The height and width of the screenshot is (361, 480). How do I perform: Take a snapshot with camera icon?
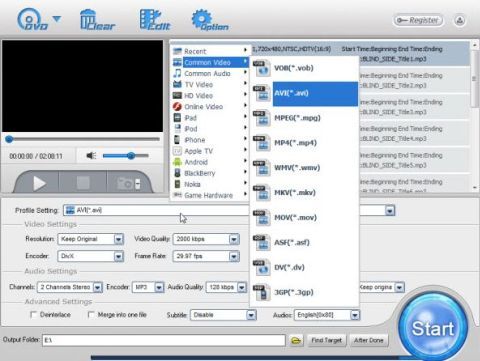pos(128,183)
